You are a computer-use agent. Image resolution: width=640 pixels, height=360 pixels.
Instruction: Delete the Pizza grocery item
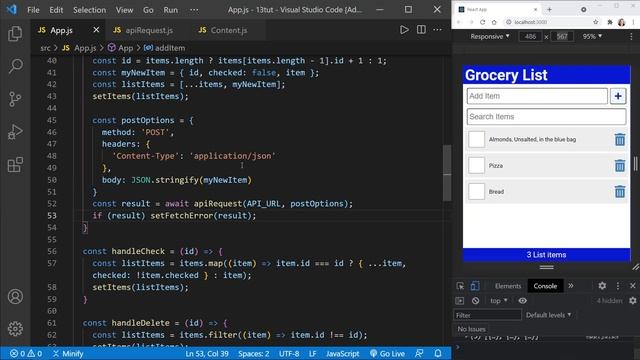coord(620,166)
